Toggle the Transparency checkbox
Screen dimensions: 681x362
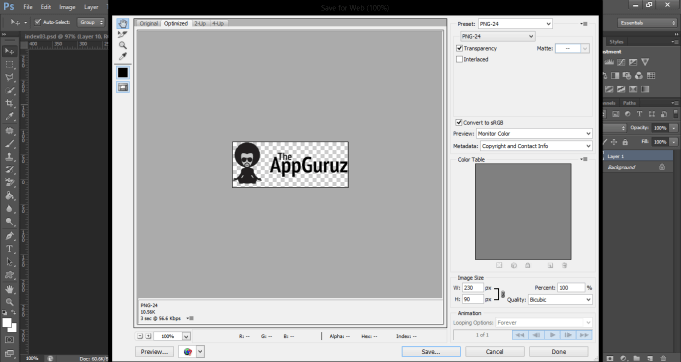459,48
